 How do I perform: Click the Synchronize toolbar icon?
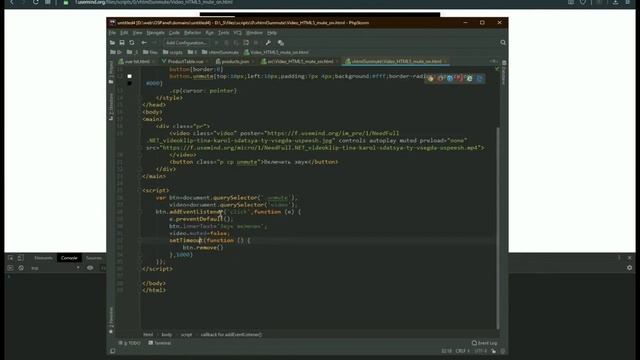coord(132,42)
